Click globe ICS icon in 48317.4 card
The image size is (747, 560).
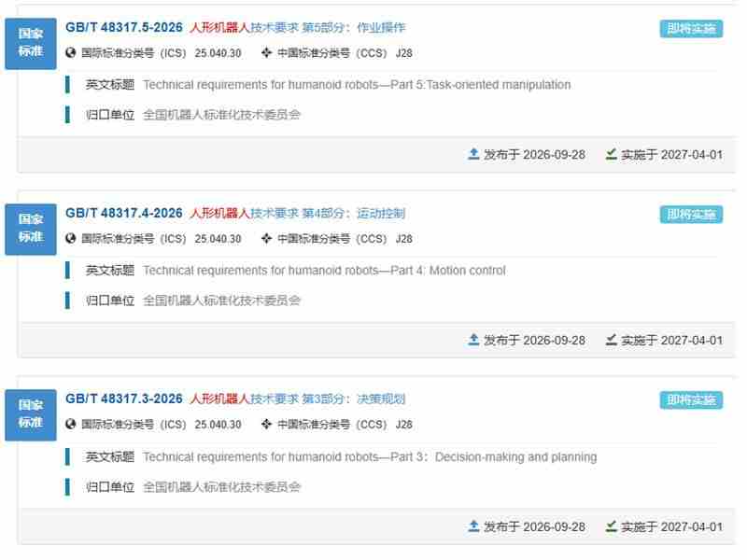click(71, 238)
